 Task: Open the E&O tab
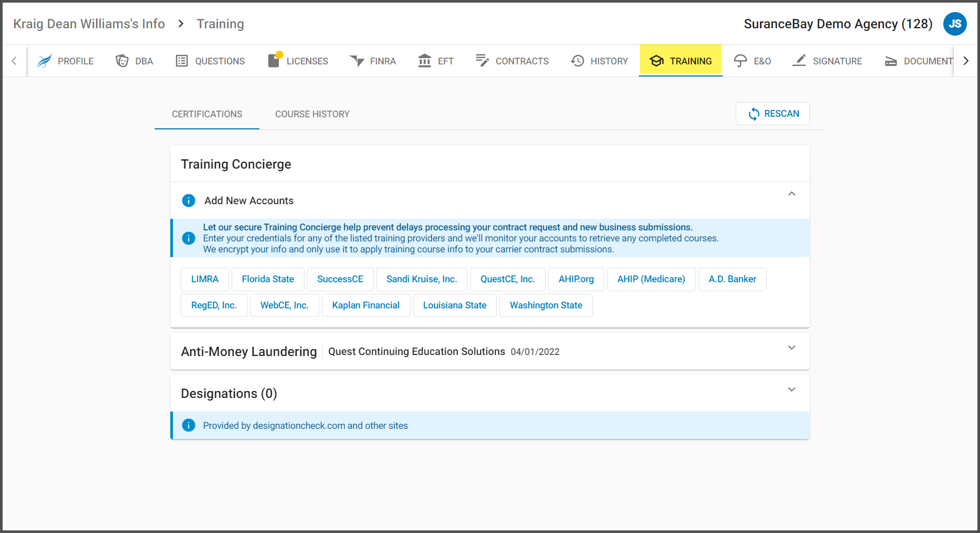[x=752, y=61]
